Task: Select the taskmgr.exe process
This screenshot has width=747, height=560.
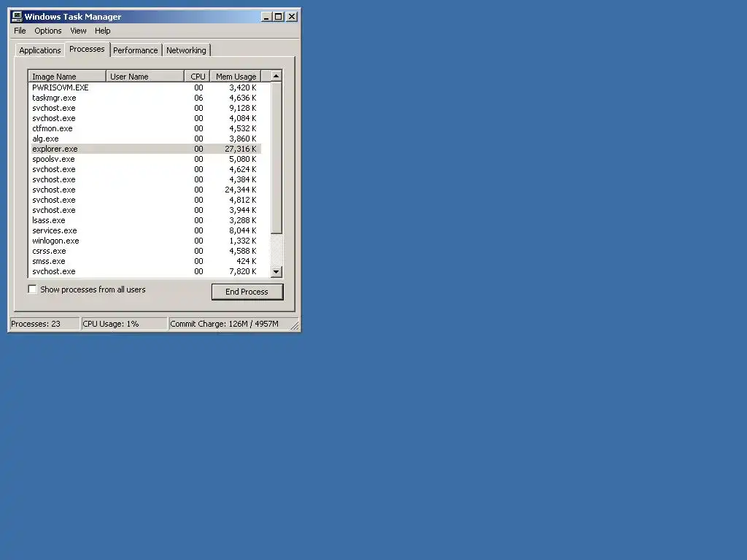Action: point(146,98)
